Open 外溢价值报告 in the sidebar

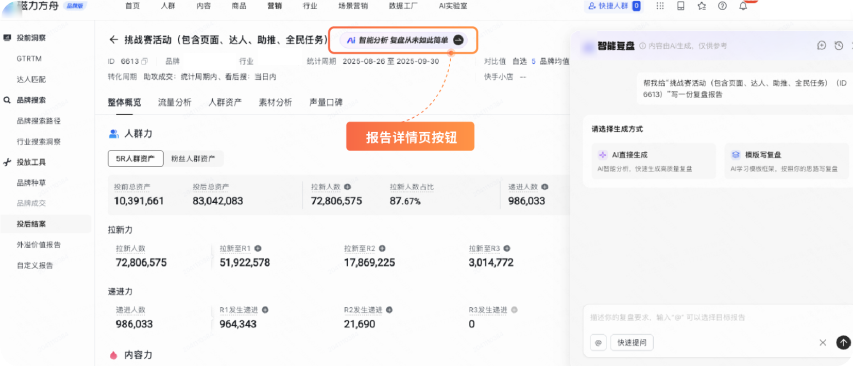point(39,245)
